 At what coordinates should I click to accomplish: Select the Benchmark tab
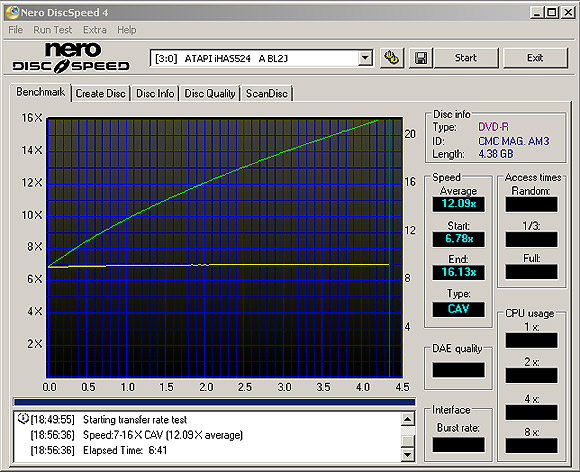[40, 92]
